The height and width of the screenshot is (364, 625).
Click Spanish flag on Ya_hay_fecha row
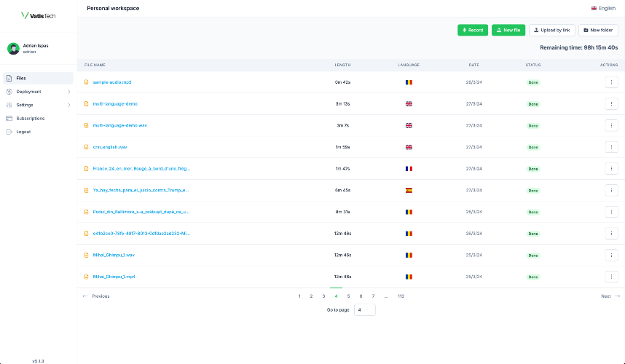coord(409,190)
